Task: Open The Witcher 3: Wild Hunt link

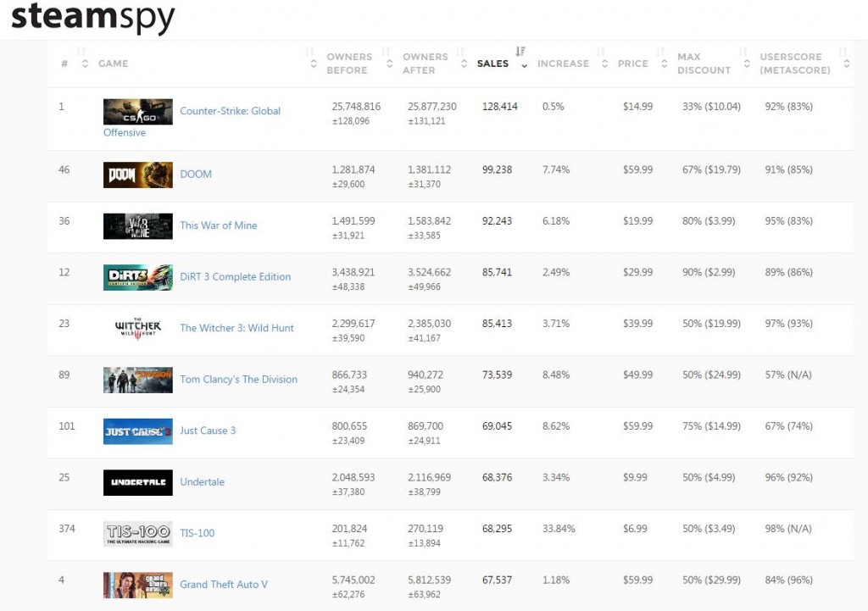Action: pyautogui.click(x=237, y=328)
